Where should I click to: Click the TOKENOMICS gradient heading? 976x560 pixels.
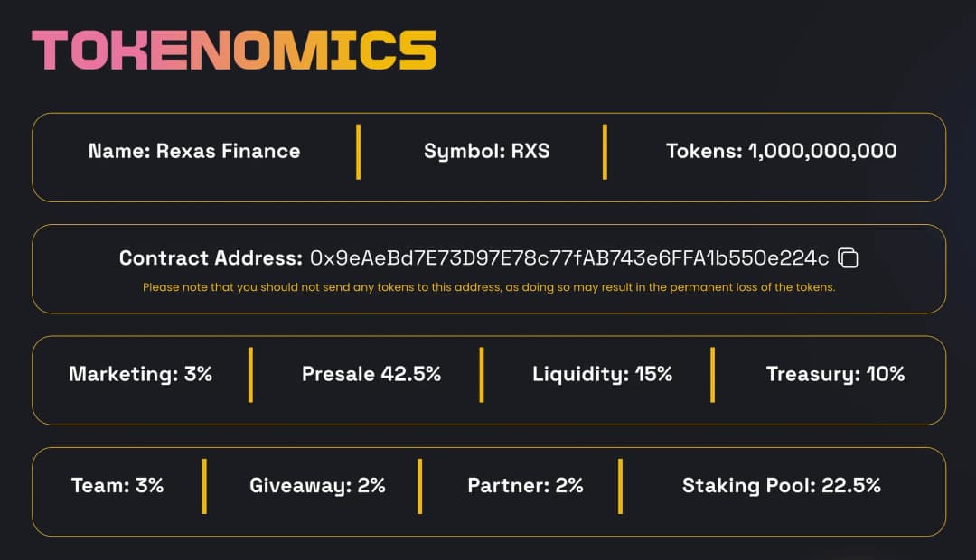(x=234, y=51)
